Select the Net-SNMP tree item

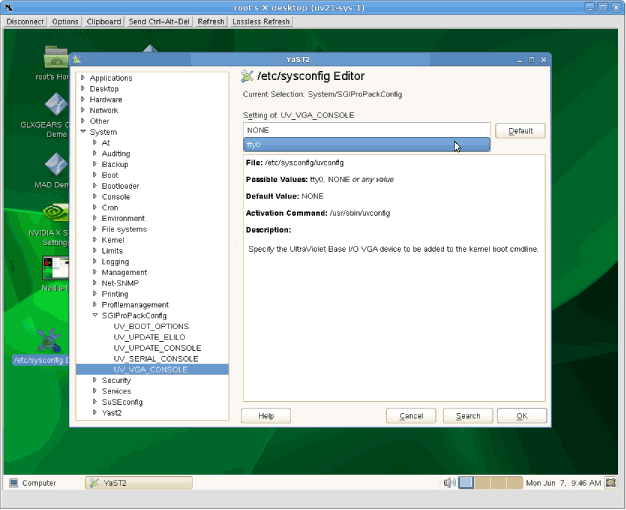point(120,283)
